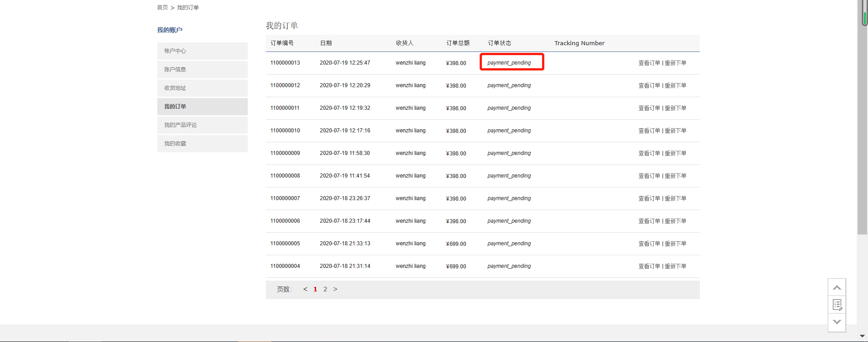Viewport: 868px width, 342px height.
Task: View order 1100000011 via 查看订单
Action: click(649, 108)
